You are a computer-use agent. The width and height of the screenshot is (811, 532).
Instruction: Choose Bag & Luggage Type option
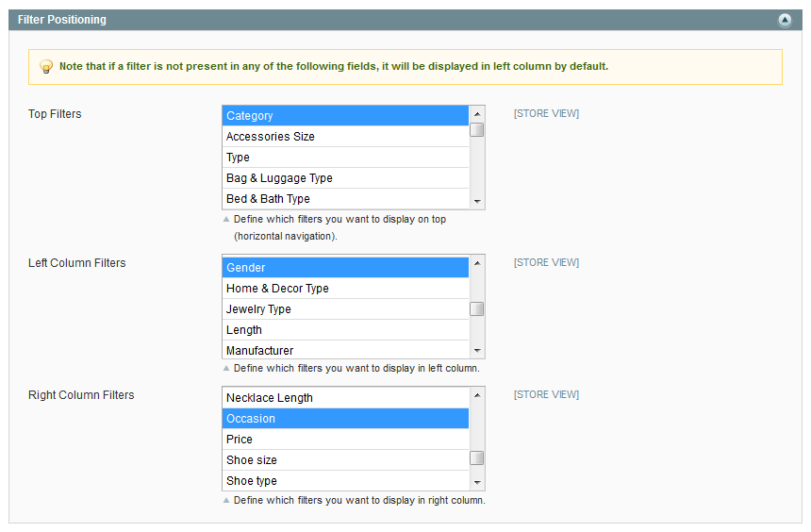click(345, 178)
